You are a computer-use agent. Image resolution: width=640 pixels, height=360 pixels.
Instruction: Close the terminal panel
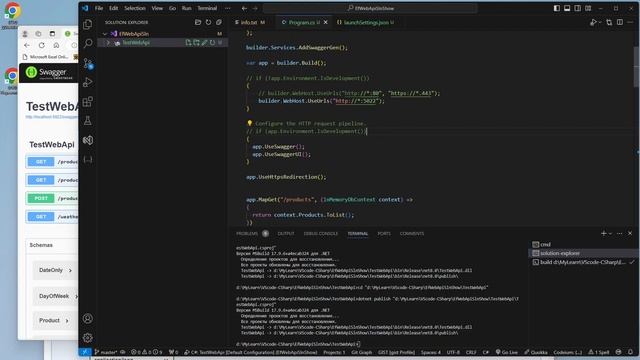coord(630,233)
